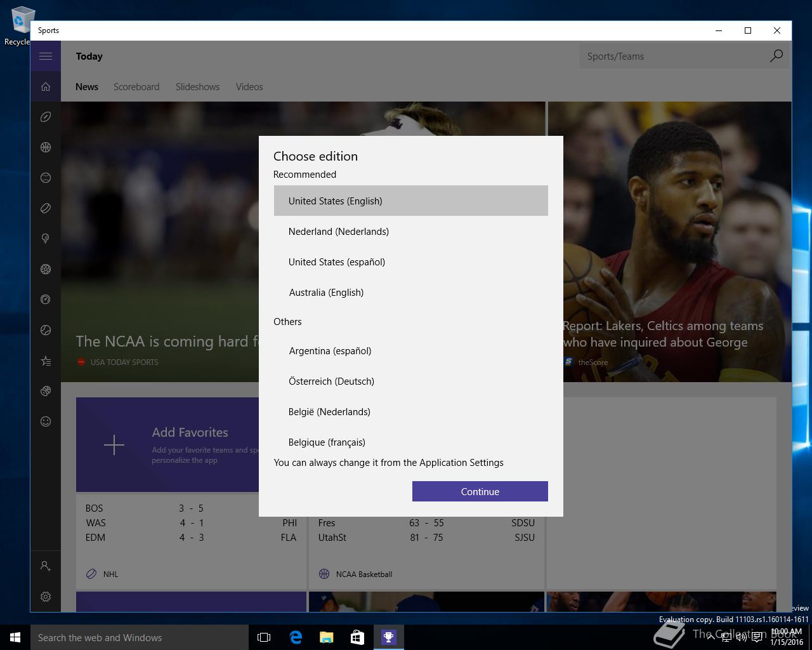Open the Store from the taskbar
The image size is (812, 650).
coord(357,637)
